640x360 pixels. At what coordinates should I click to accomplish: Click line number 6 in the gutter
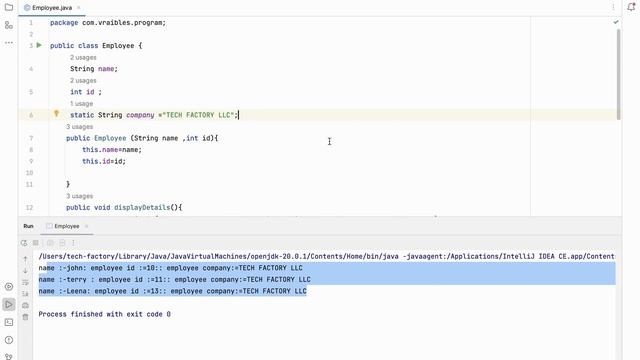pyautogui.click(x=31, y=116)
